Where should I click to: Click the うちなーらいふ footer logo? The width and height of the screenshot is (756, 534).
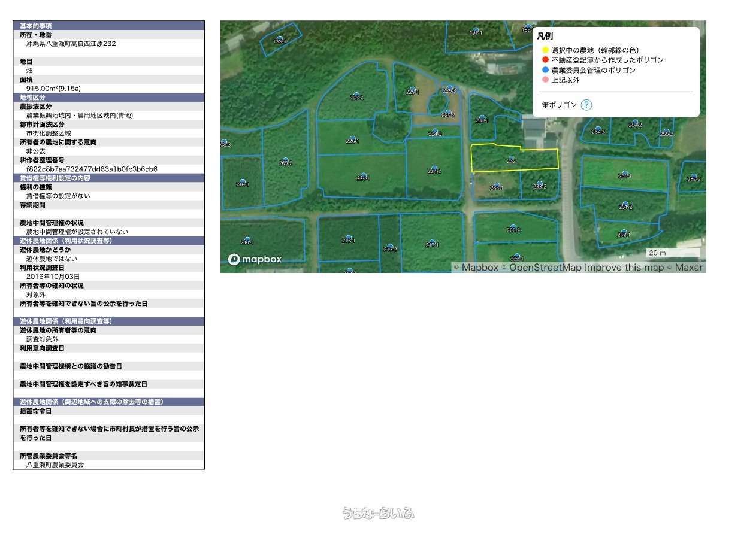coord(378,513)
